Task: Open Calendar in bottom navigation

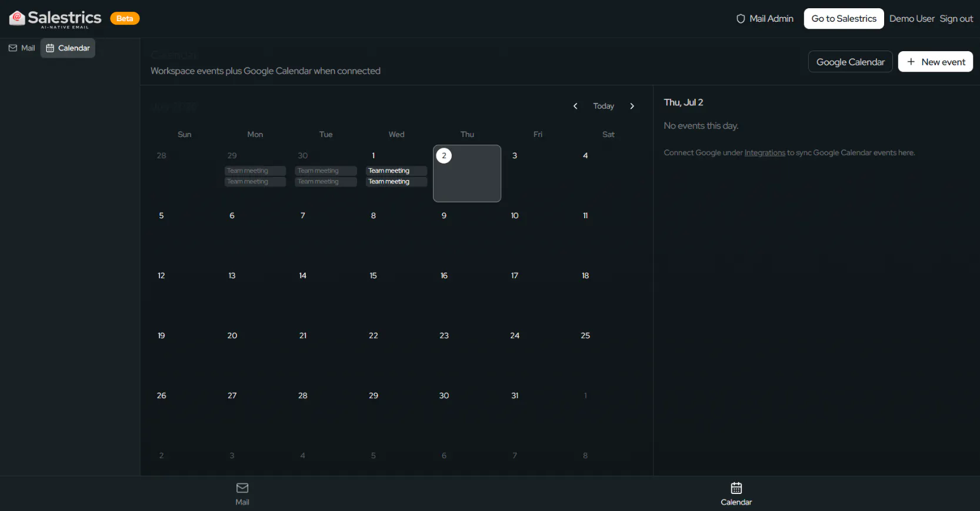Action: coord(736,494)
